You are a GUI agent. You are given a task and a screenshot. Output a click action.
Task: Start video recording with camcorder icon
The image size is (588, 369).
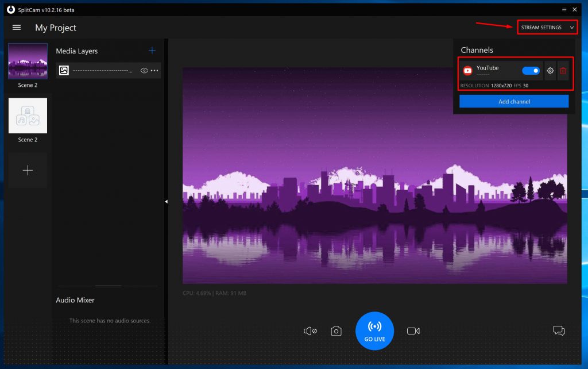pyautogui.click(x=413, y=330)
